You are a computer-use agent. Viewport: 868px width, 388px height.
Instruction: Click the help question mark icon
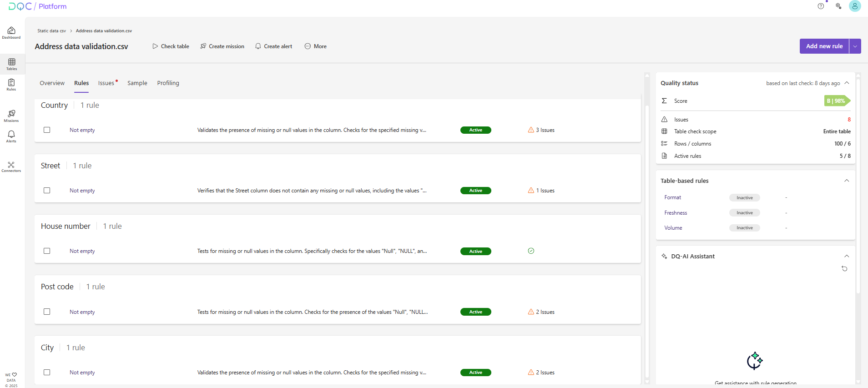(821, 6)
